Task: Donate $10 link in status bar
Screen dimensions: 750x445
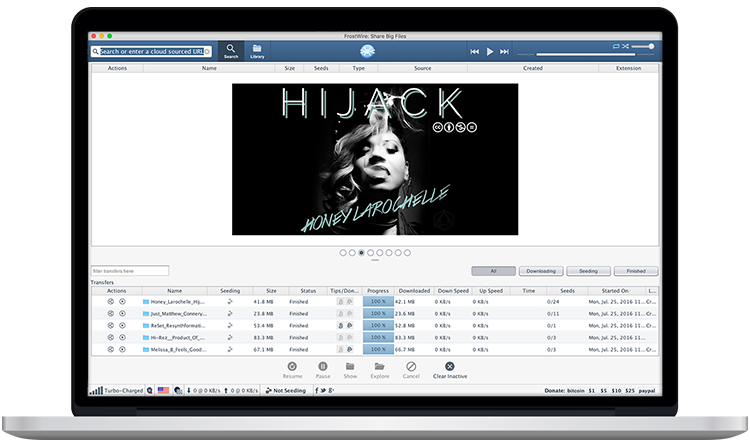Action: (616, 391)
